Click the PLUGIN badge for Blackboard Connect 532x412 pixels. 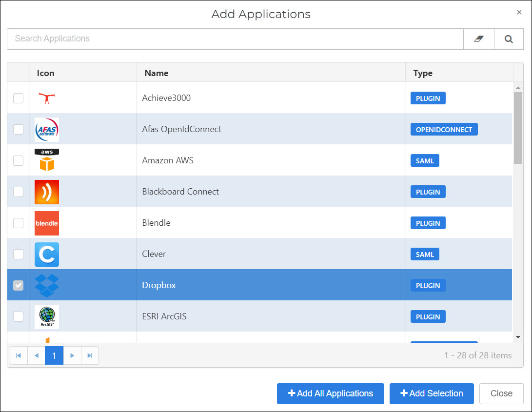[428, 192]
